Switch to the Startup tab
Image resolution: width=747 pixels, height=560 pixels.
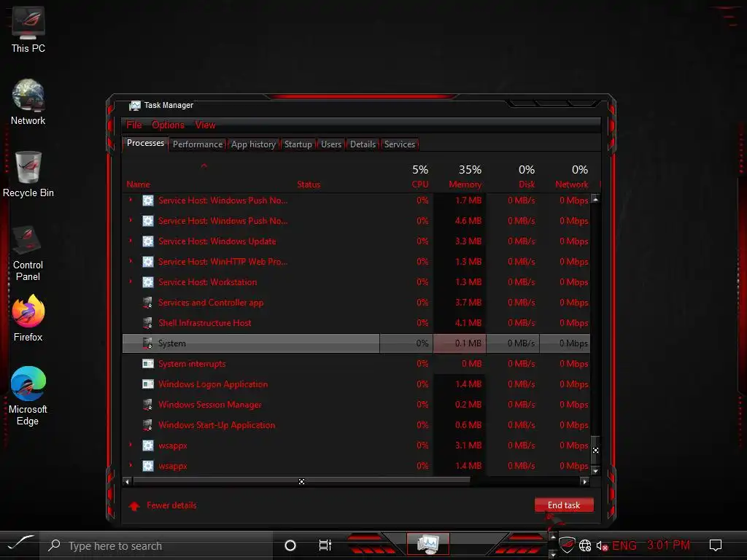coord(298,144)
